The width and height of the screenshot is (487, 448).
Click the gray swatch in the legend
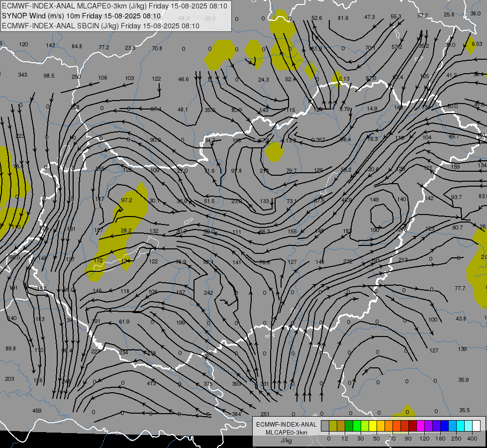[x=325, y=426]
